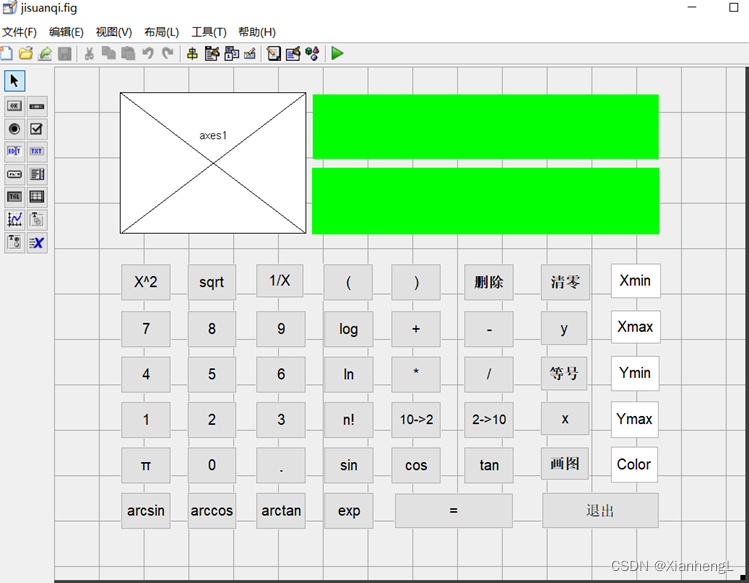Screen dimensions: 749x583
Task: Select the n! factorial button
Action: click(x=349, y=420)
